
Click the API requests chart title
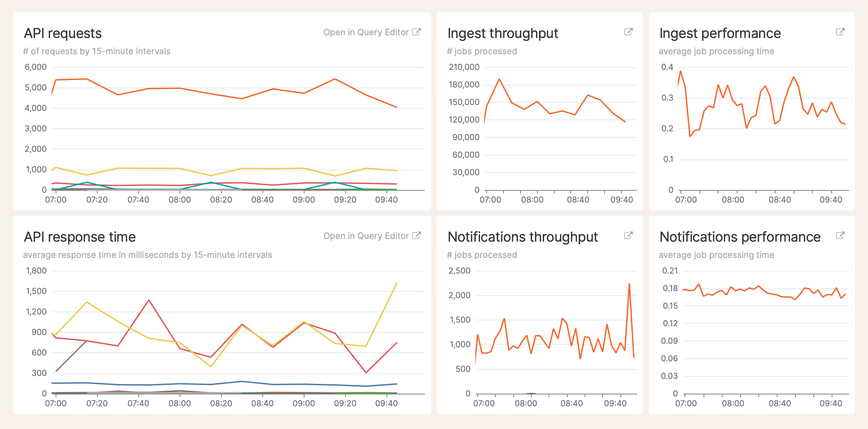63,33
